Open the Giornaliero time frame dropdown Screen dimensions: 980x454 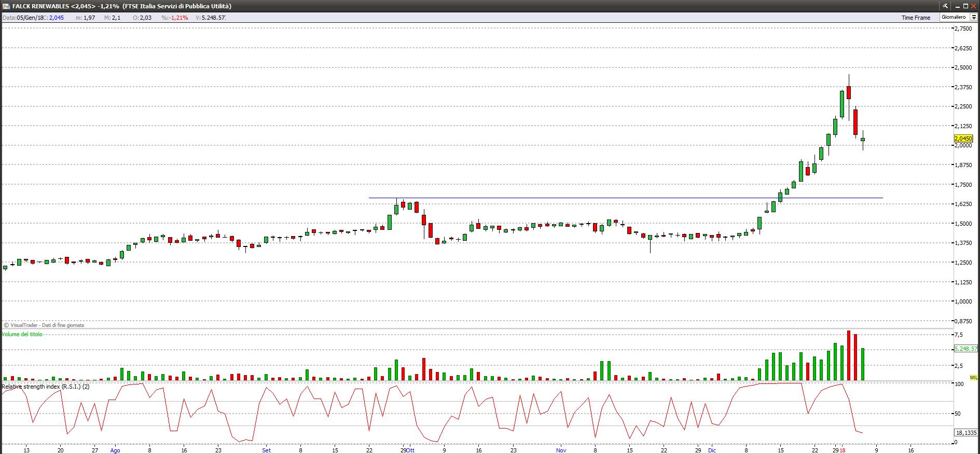(973, 17)
